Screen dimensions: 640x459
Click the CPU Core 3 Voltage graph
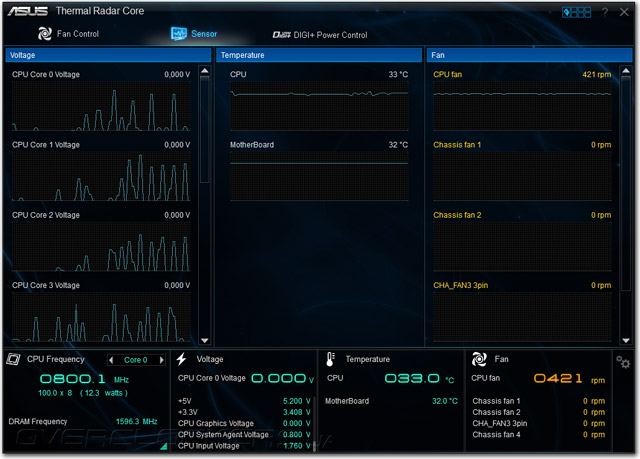(x=101, y=317)
